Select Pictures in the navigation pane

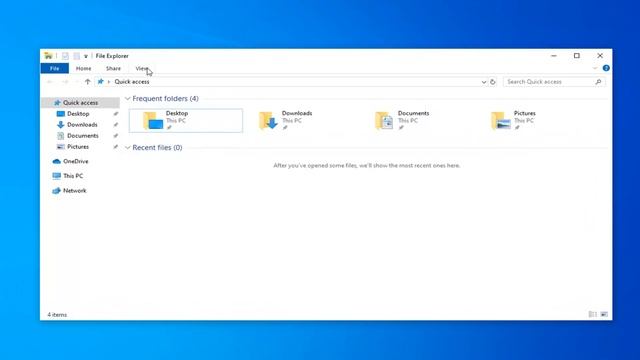(78, 147)
